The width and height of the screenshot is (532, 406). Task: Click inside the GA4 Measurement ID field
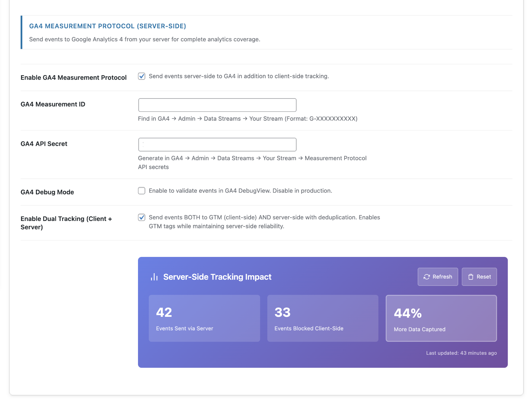[x=217, y=105]
